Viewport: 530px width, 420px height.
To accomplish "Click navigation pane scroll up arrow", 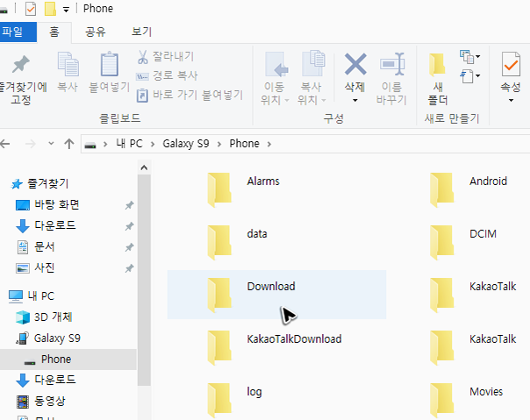I will tap(144, 167).
